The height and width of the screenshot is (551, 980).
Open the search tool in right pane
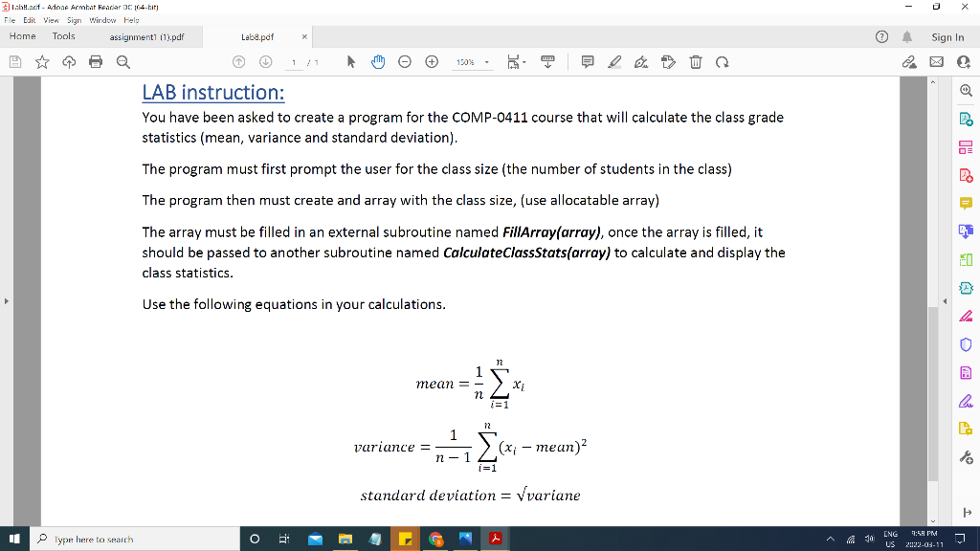click(x=967, y=91)
